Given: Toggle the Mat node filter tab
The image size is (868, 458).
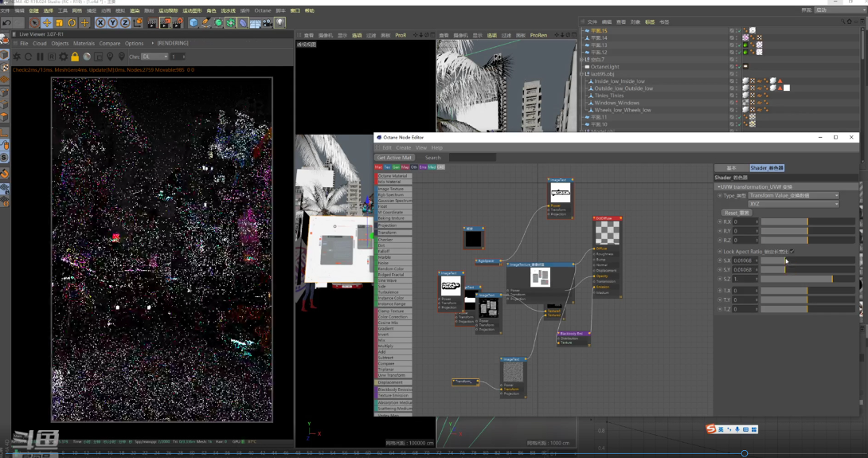Looking at the screenshot, I should [378, 166].
